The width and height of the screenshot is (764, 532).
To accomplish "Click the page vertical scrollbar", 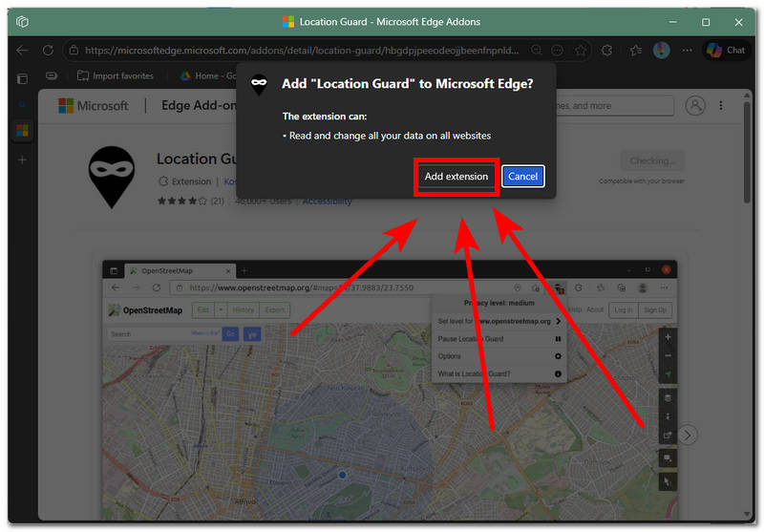I will [x=747, y=154].
